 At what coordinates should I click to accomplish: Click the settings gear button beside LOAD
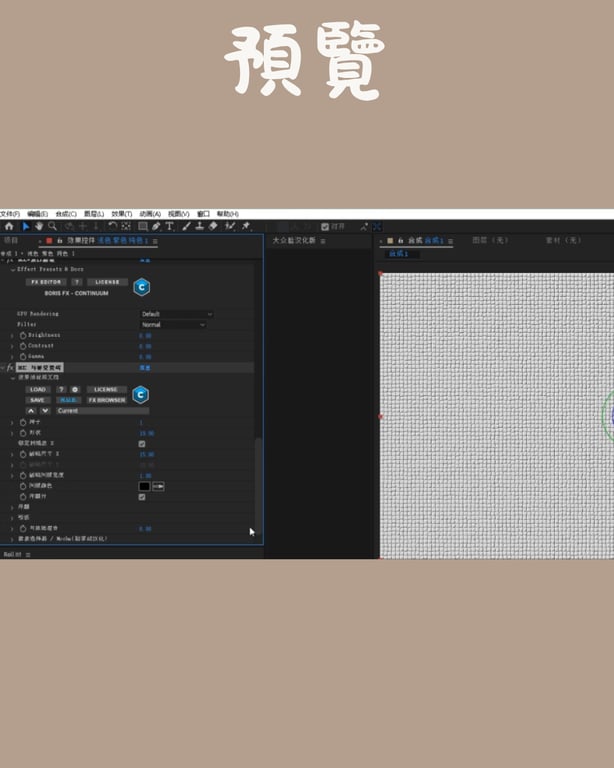coord(75,389)
